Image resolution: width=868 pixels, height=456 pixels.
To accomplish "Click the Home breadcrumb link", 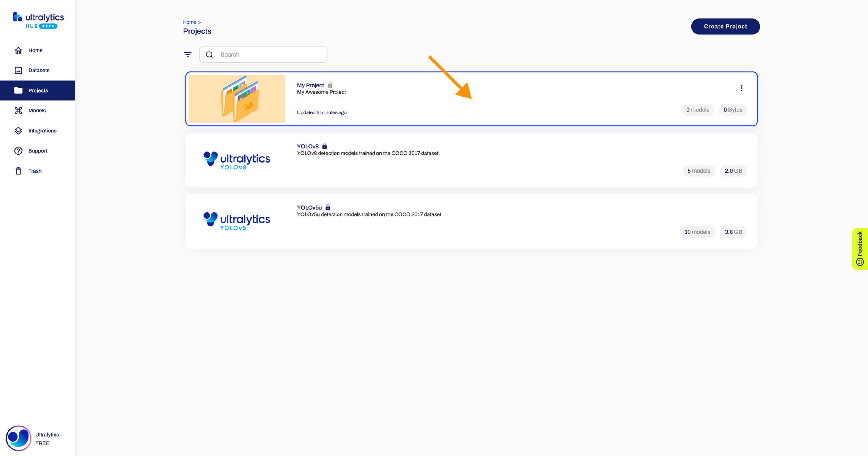I will point(190,22).
